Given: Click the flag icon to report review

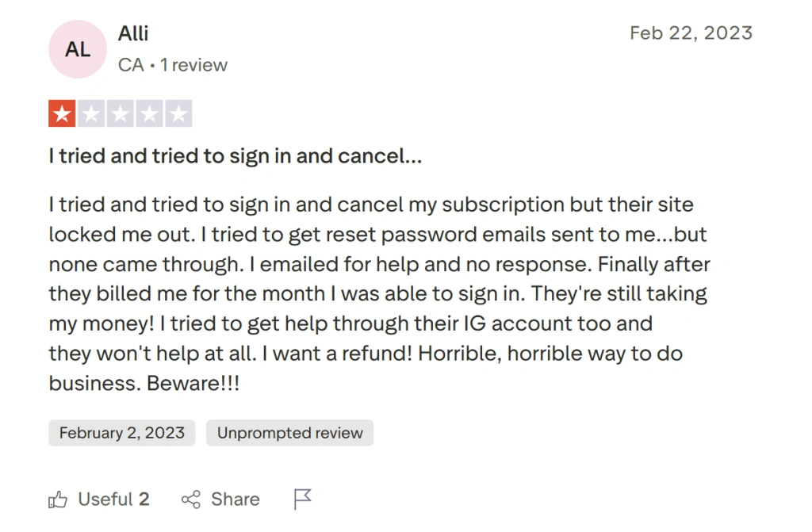Looking at the screenshot, I should click(302, 499).
